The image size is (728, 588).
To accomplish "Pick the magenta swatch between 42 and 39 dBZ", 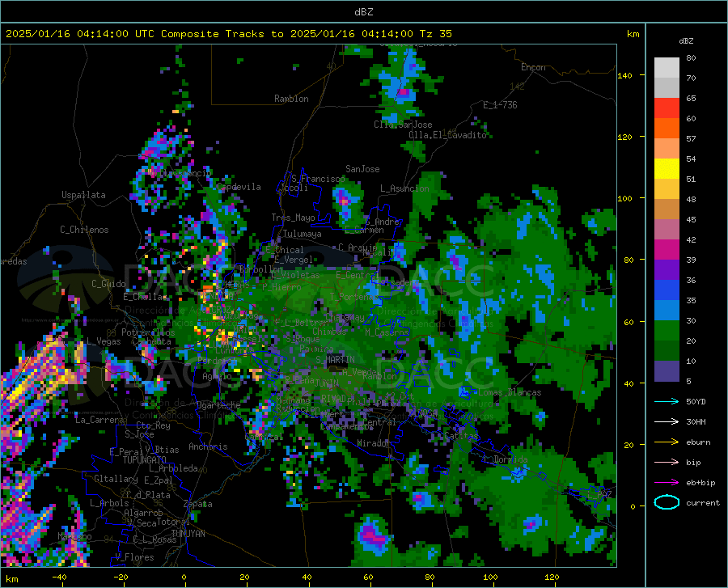I will click(667, 250).
